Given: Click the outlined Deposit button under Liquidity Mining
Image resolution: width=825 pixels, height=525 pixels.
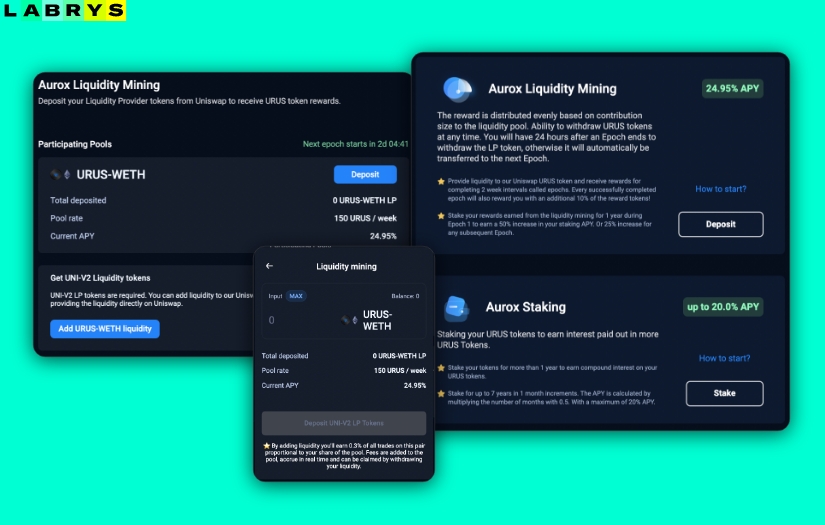Looking at the screenshot, I should [720, 224].
